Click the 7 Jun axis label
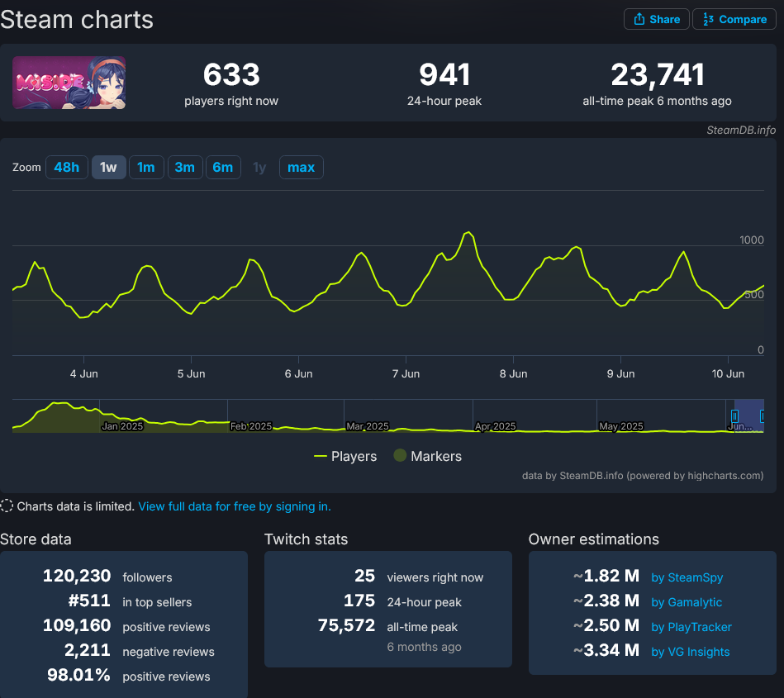 406,373
